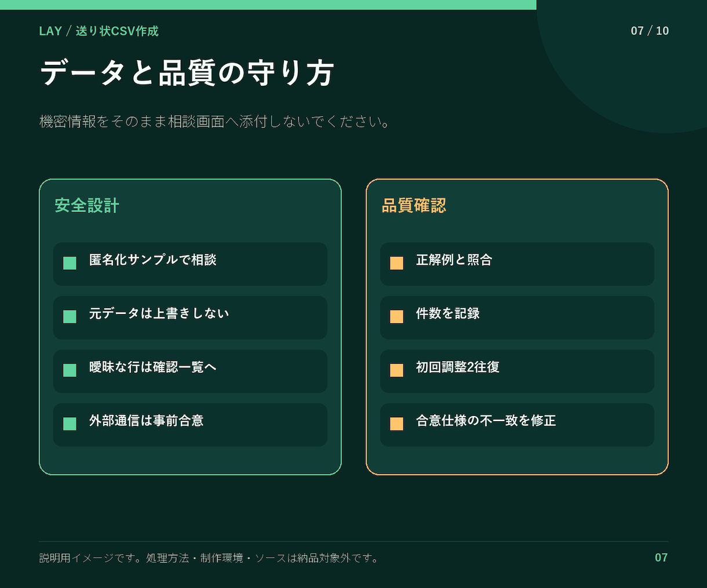Click the green square beside 外部通信は事前合意

point(70,423)
